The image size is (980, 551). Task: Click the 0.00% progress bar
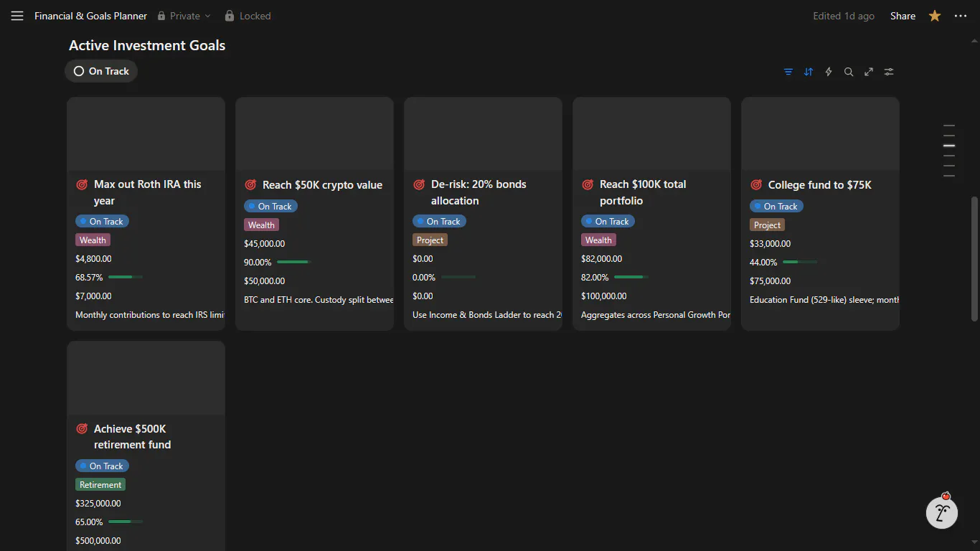(x=458, y=277)
